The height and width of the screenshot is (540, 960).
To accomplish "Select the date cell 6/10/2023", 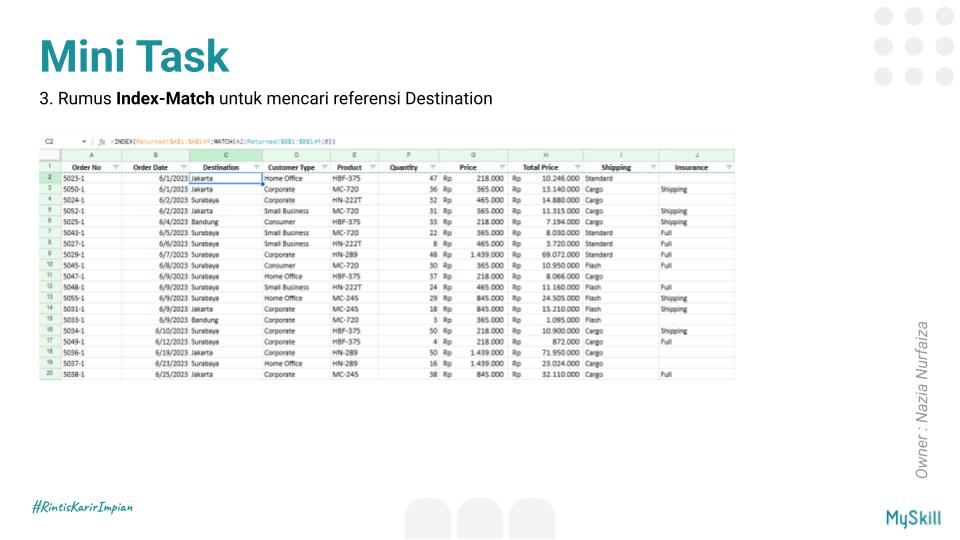I will (156, 331).
